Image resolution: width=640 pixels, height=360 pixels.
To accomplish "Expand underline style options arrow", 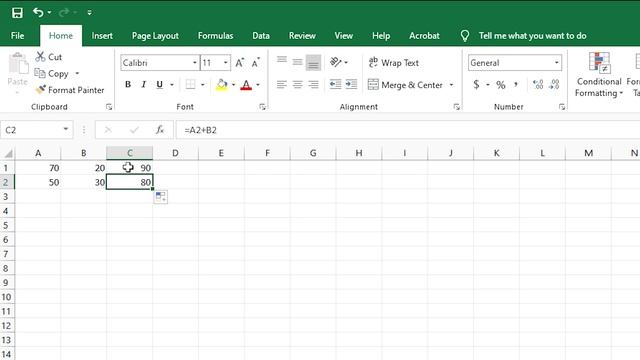I will 172,84.
